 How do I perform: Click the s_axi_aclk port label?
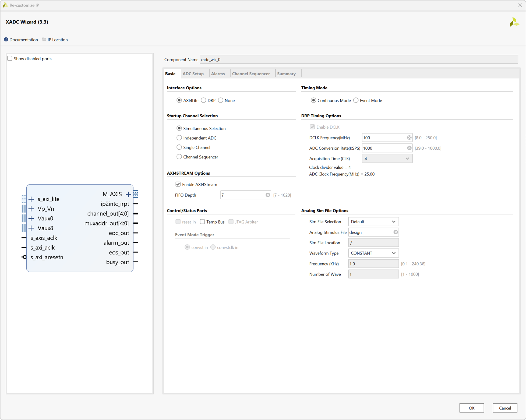[43, 248]
